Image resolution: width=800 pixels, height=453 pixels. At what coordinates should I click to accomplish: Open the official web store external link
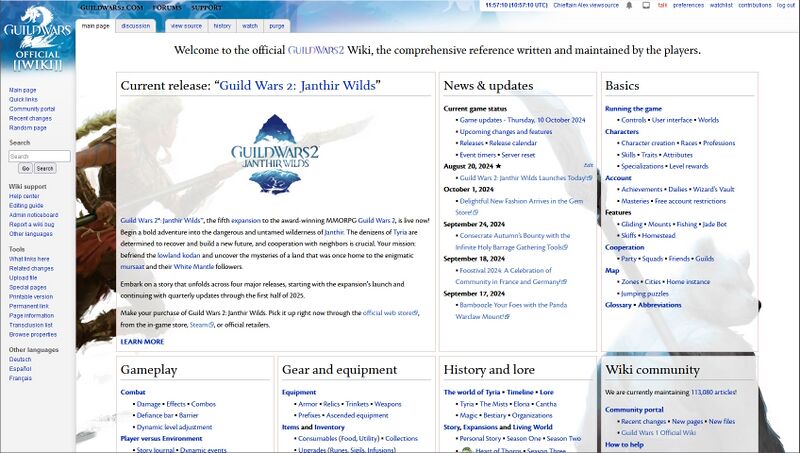pos(390,313)
